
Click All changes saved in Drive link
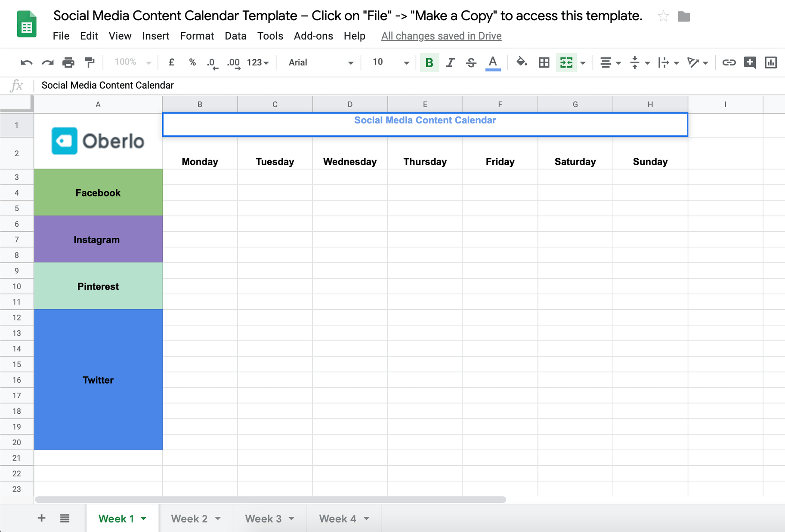[441, 36]
